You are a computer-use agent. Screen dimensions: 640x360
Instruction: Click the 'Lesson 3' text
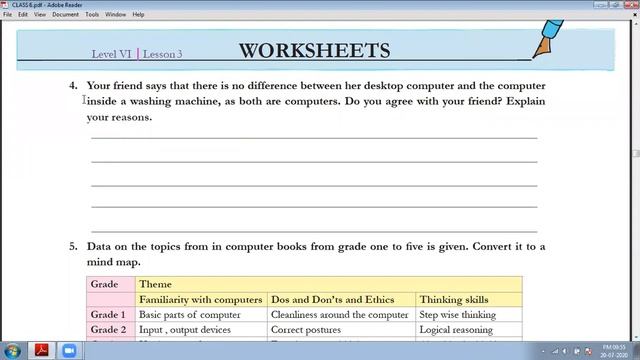pos(162,54)
